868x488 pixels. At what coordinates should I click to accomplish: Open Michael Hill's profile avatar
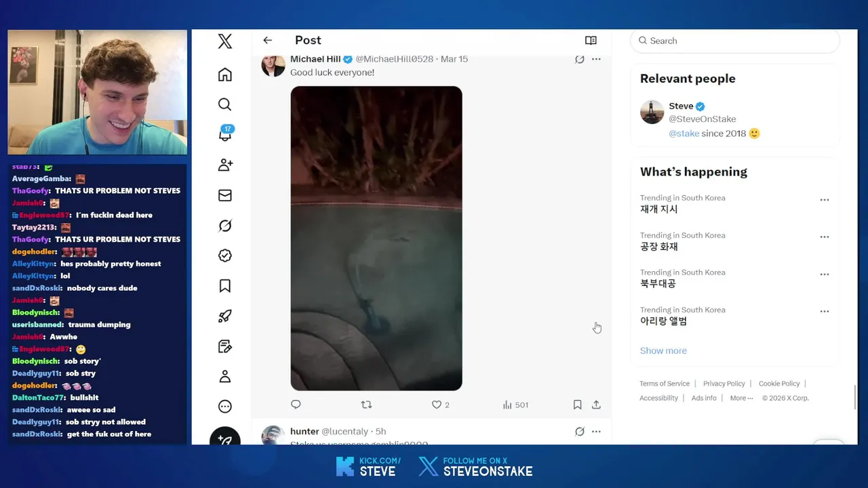click(x=273, y=65)
